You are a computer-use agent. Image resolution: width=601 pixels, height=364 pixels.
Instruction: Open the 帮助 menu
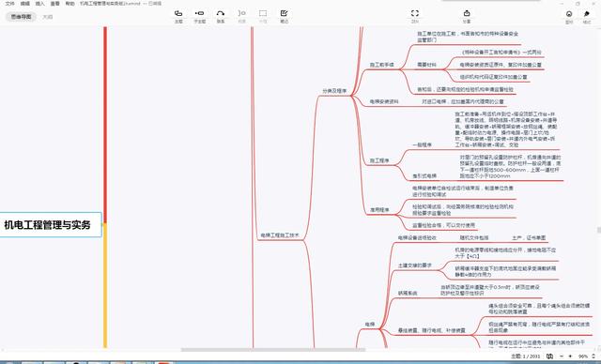tap(69, 4)
